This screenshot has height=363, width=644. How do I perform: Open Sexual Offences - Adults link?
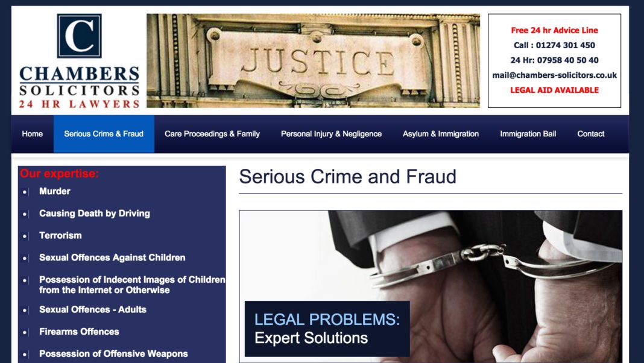(x=93, y=309)
